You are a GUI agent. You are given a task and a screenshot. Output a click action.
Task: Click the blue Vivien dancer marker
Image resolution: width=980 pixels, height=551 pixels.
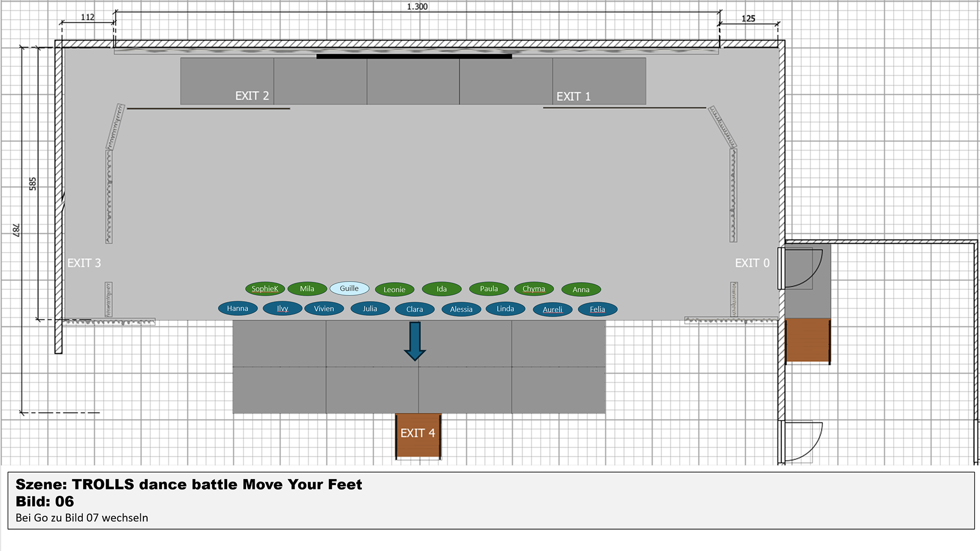(324, 309)
